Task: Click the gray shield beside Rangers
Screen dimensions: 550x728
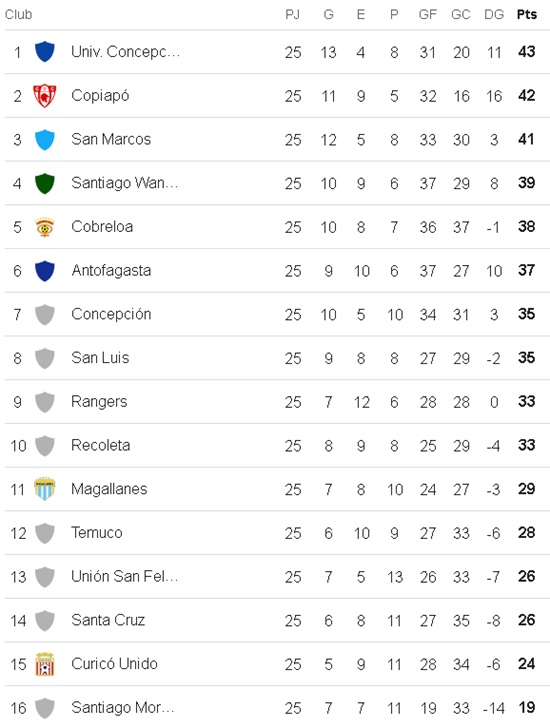Action: click(45, 402)
